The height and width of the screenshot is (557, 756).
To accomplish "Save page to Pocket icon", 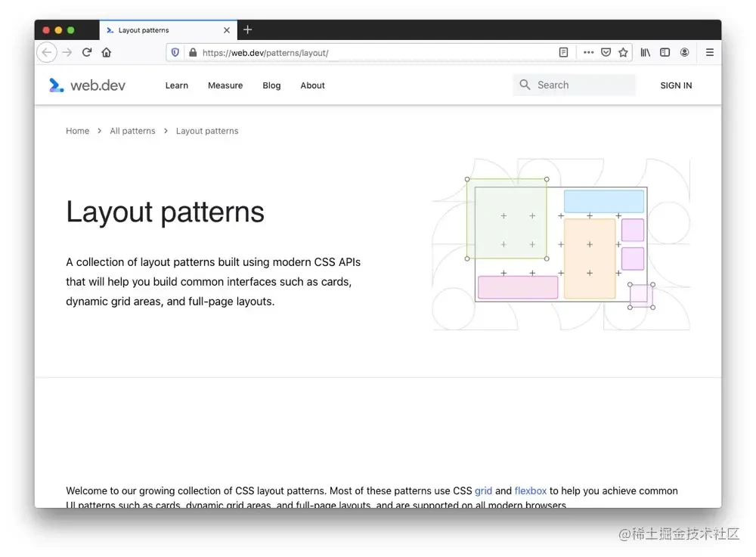I will point(606,52).
